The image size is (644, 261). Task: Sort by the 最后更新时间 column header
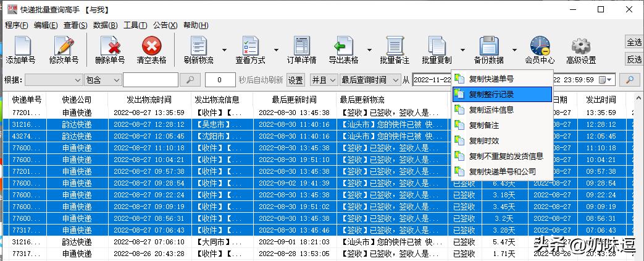pos(294,100)
